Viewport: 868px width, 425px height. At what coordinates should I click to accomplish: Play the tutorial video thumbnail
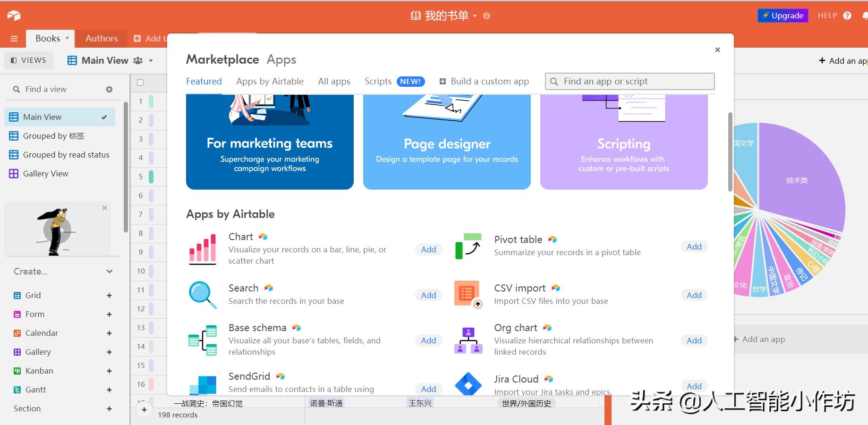[57, 230]
